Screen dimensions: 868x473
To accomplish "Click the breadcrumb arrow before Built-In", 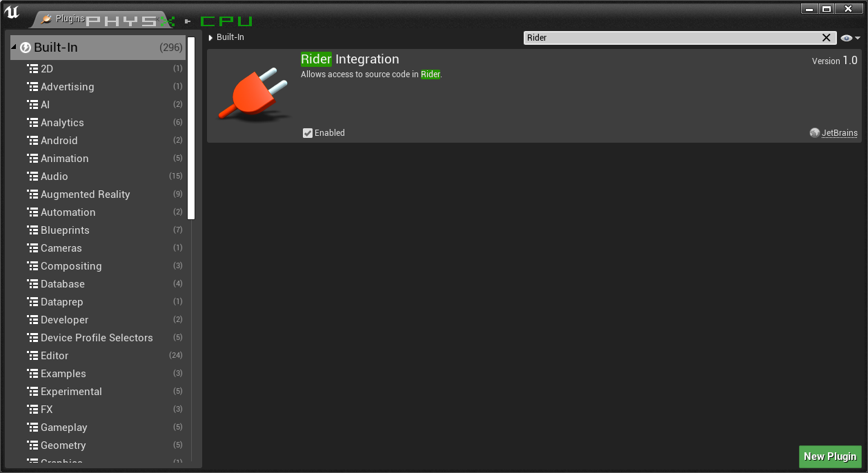I will 211,38.
